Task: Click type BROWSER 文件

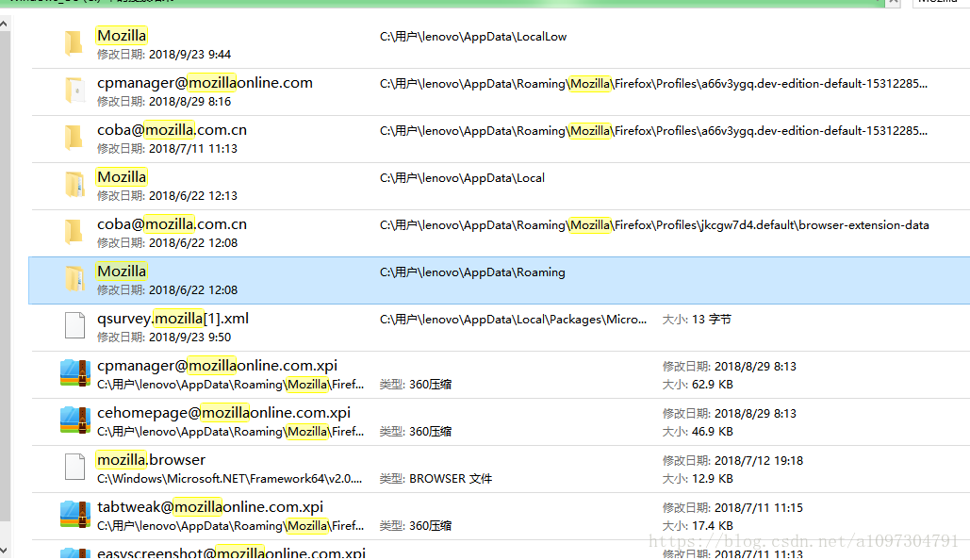Action: point(451,478)
